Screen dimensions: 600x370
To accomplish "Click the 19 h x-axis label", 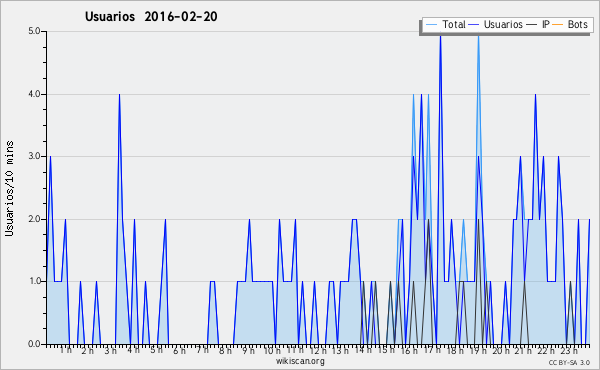I will (478, 350).
